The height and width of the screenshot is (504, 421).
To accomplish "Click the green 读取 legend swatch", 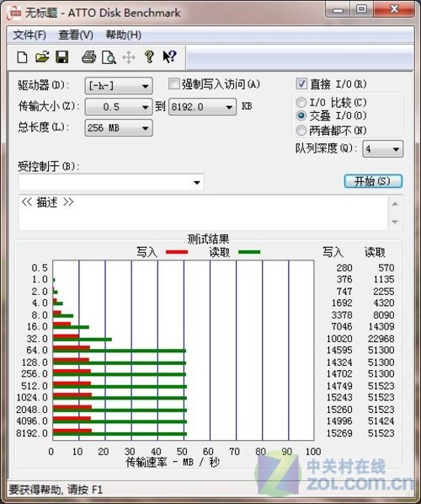I will (249, 252).
